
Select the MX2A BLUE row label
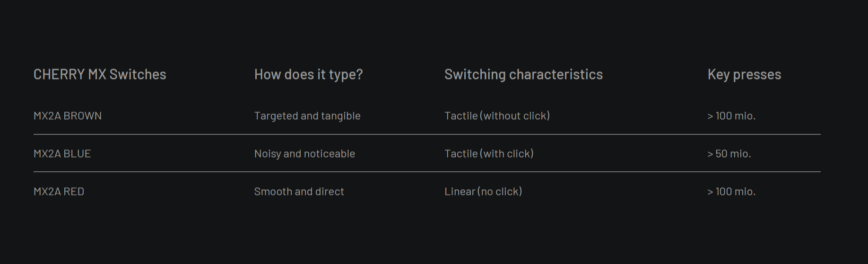(62, 154)
